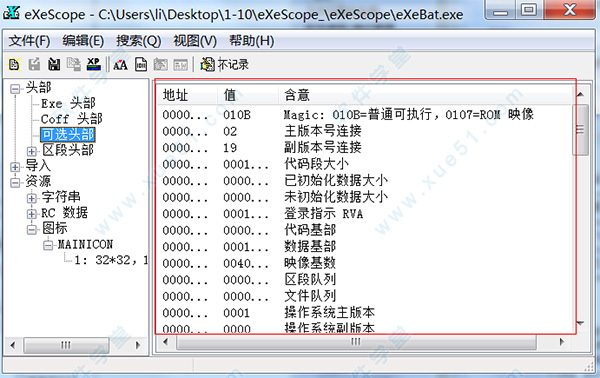Expand the 导入 tree node
Viewport: 600px width, 378px height.
click(15, 167)
